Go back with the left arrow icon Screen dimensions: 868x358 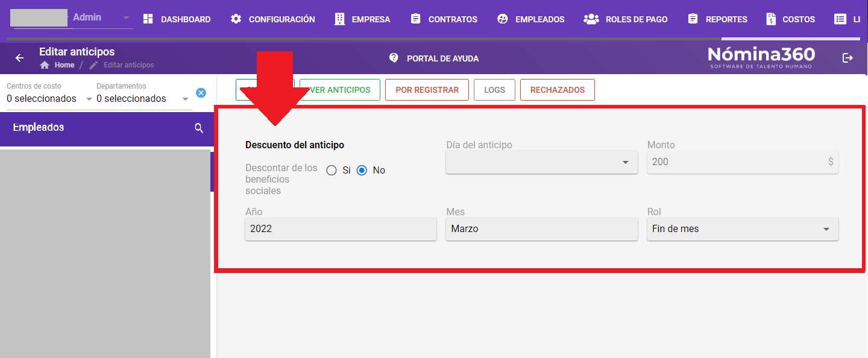[x=20, y=58]
